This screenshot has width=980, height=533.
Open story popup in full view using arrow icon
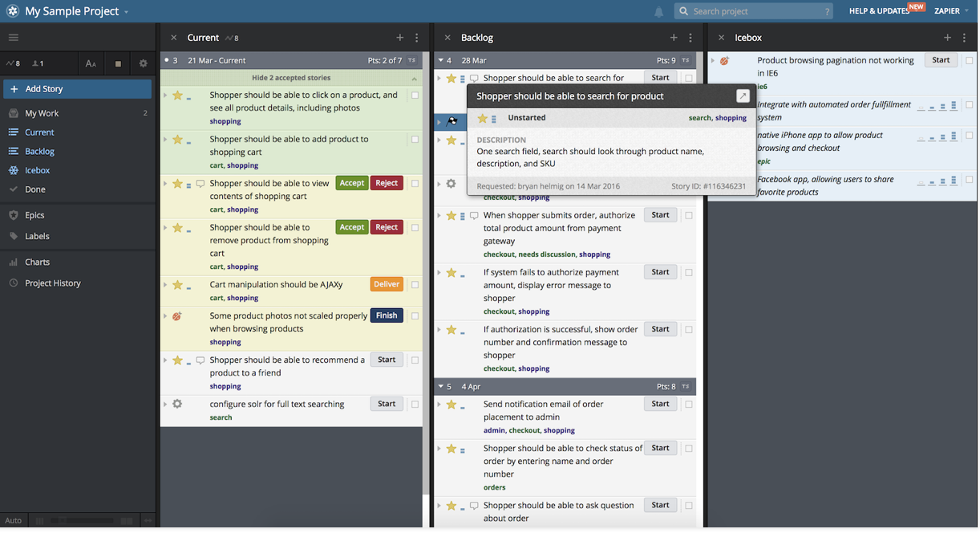pos(743,96)
